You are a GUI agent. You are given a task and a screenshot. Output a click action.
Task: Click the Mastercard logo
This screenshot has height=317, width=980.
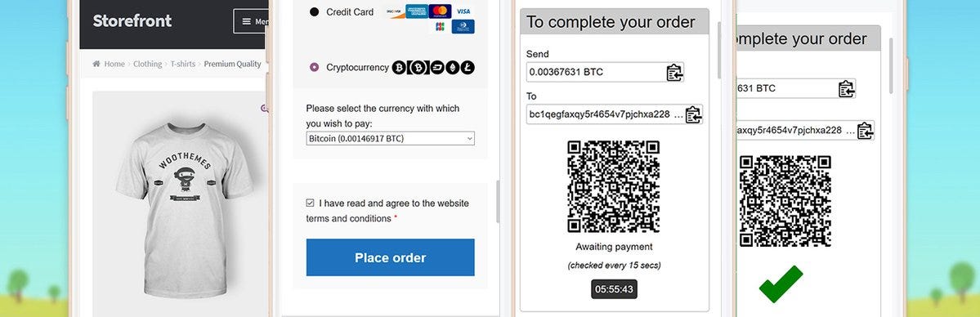441,11
